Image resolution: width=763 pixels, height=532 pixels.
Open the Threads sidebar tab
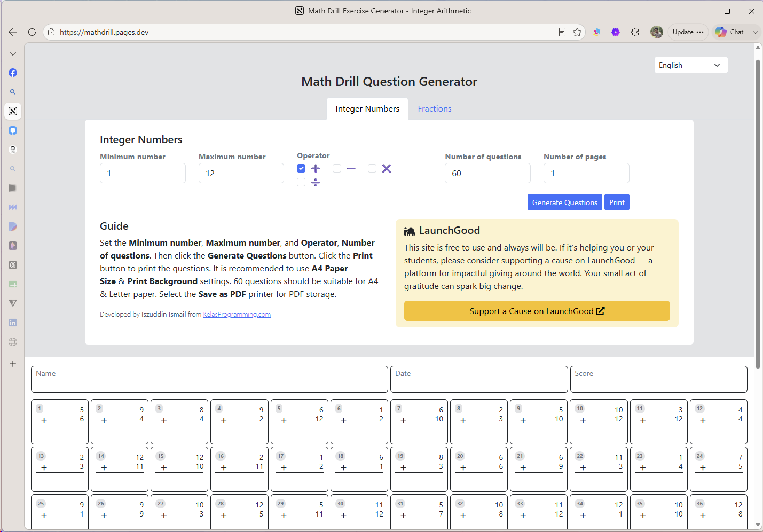coord(13,265)
